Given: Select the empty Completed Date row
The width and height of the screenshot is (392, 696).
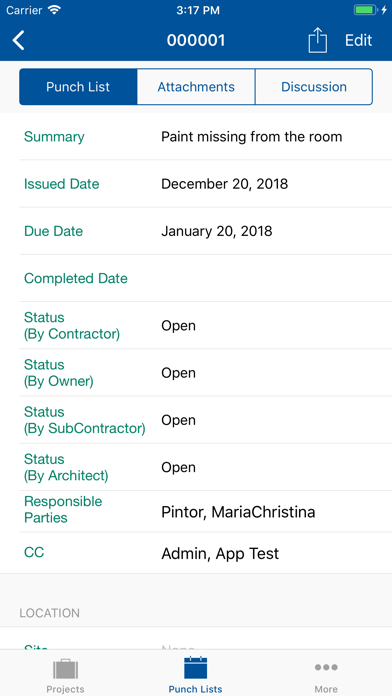Looking at the screenshot, I should (x=206, y=278).
